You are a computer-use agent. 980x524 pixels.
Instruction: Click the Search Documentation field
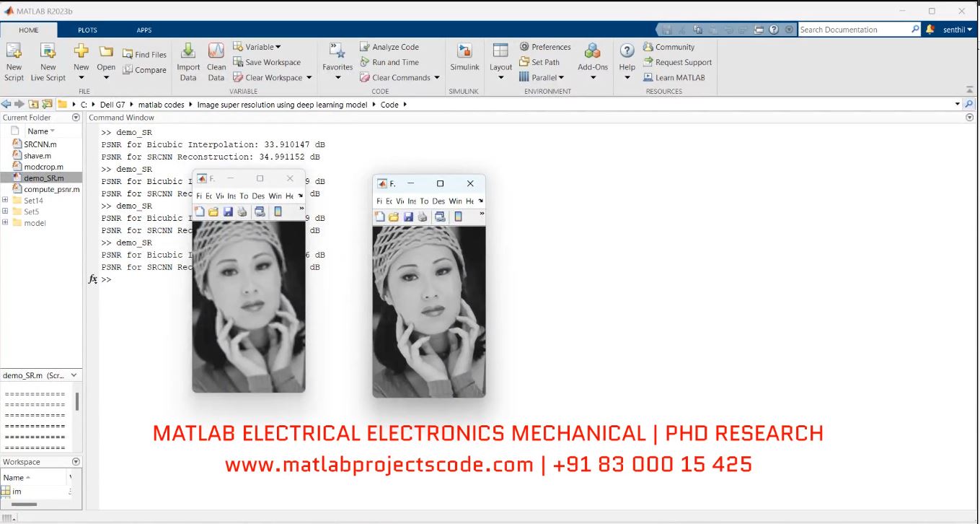pyautogui.click(x=854, y=30)
